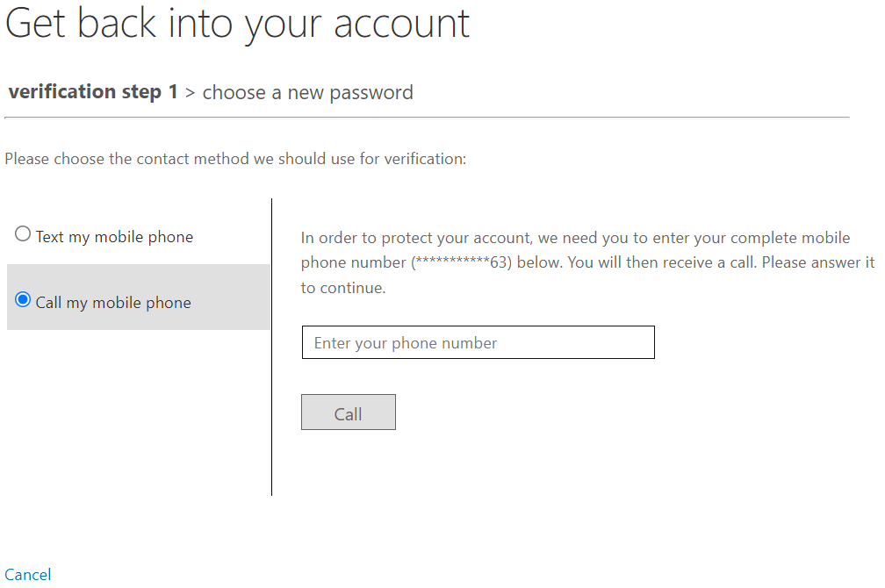This screenshot has width=885, height=588.
Task: Click the 'Call my mobile phone' label text
Action: [113, 303]
